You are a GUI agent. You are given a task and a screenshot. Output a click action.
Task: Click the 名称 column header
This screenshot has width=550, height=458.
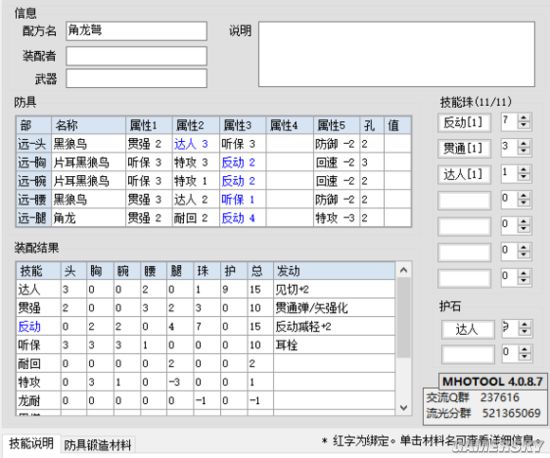(x=88, y=125)
